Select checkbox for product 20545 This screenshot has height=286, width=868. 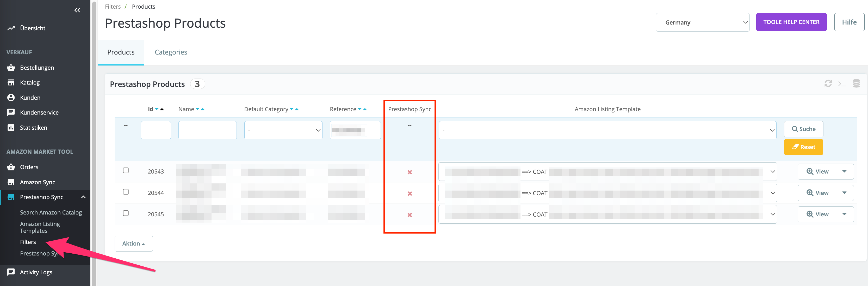point(126,213)
